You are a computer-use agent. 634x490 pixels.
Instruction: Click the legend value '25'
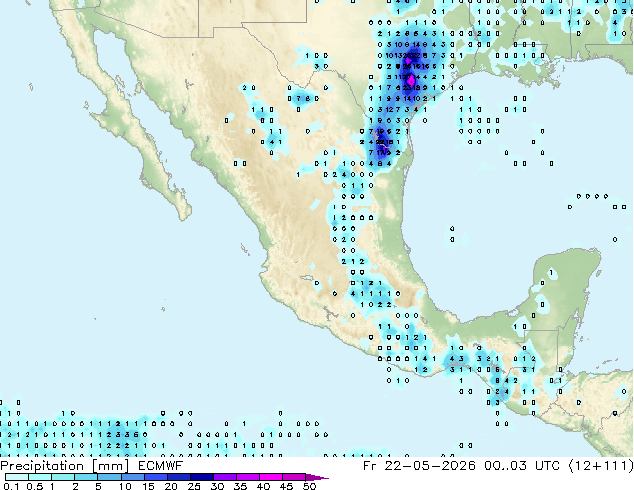pyautogui.click(x=194, y=486)
